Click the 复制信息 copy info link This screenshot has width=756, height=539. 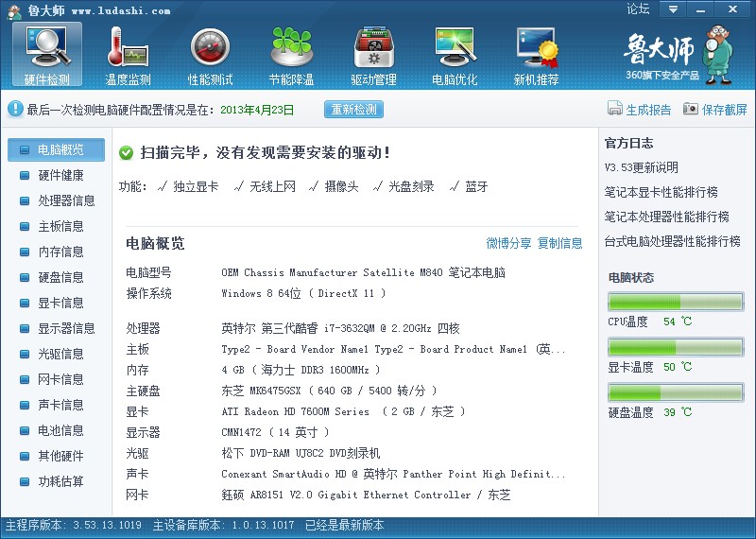[x=559, y=243]
